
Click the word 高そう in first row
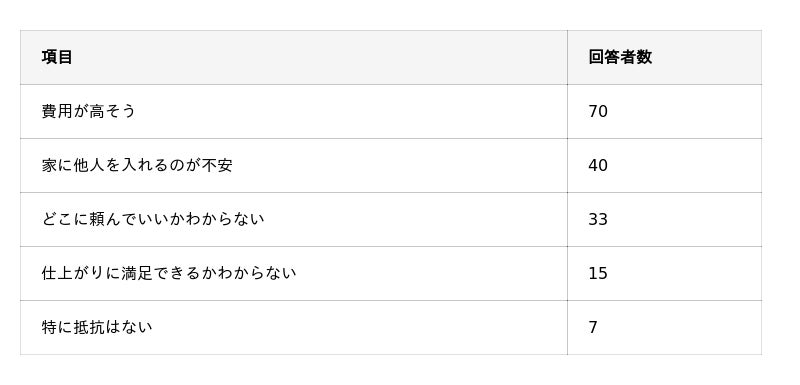click(113, 112)
